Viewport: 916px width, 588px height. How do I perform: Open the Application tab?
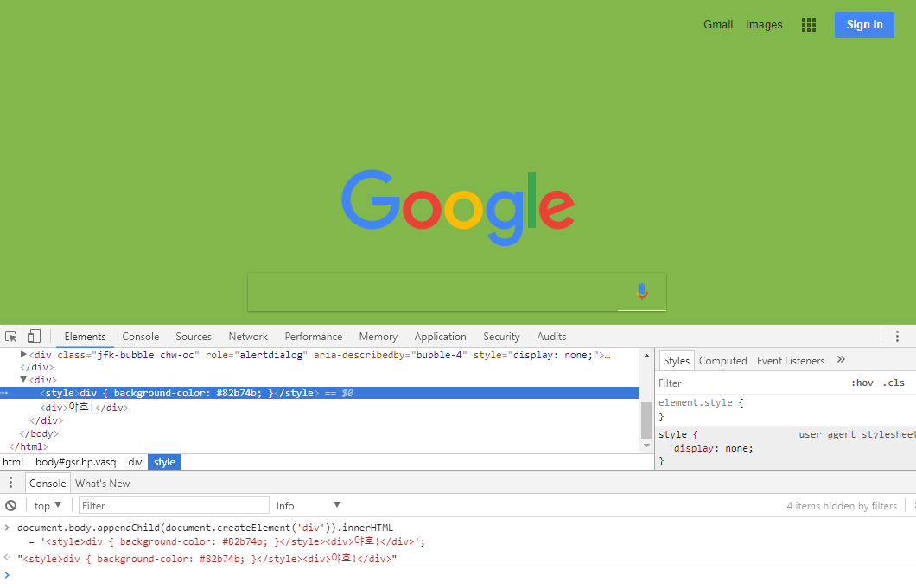(x=440, y=337)
